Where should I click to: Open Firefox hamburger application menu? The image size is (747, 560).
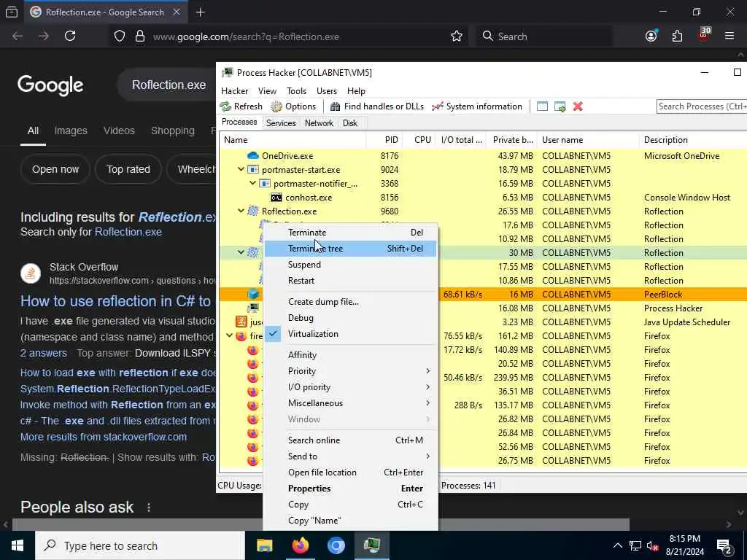[x=729, y=36]
